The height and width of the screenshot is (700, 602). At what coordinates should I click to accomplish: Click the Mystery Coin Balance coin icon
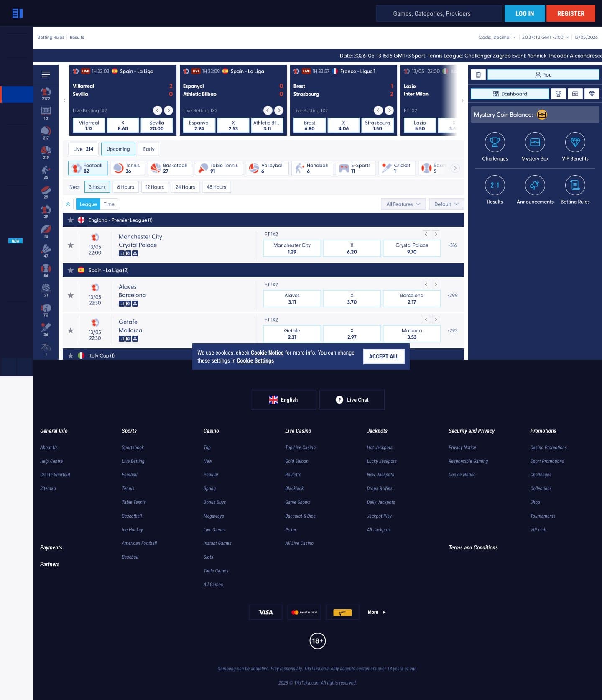point(542,115)
